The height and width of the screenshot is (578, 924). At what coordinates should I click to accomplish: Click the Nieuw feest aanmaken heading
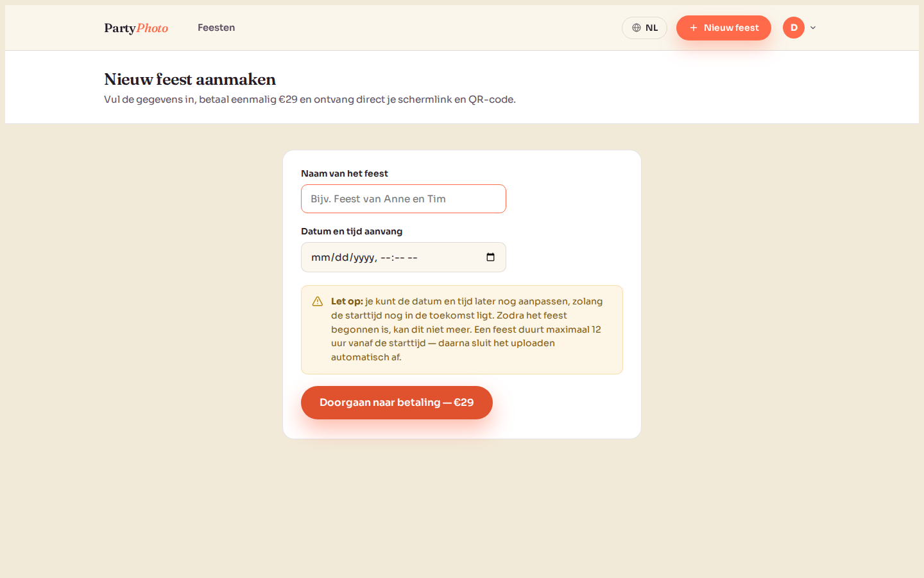(190, 79)
